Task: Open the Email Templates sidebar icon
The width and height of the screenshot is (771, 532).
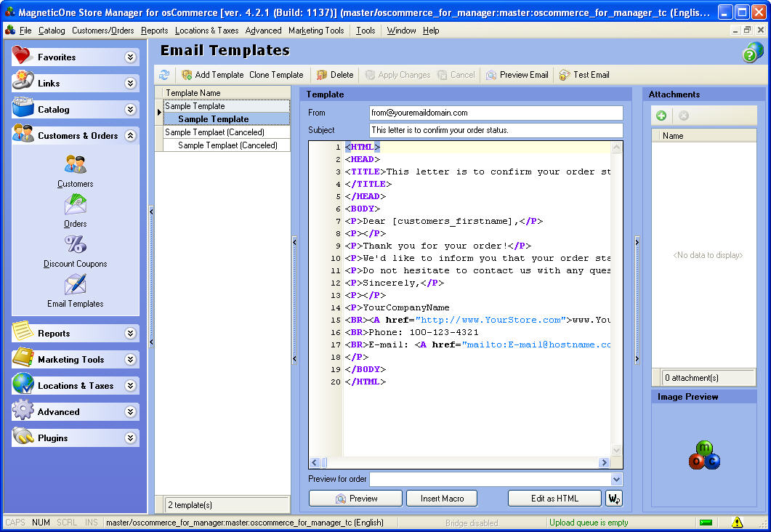Action: point(76,291)
